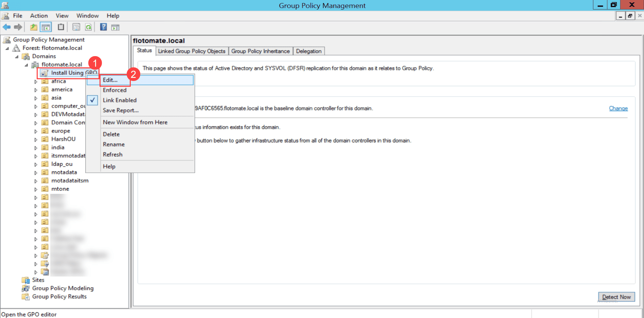
Task: Select Group Policy Modeling in the tree
Action: pyautogui.click(x=62, y=288)
